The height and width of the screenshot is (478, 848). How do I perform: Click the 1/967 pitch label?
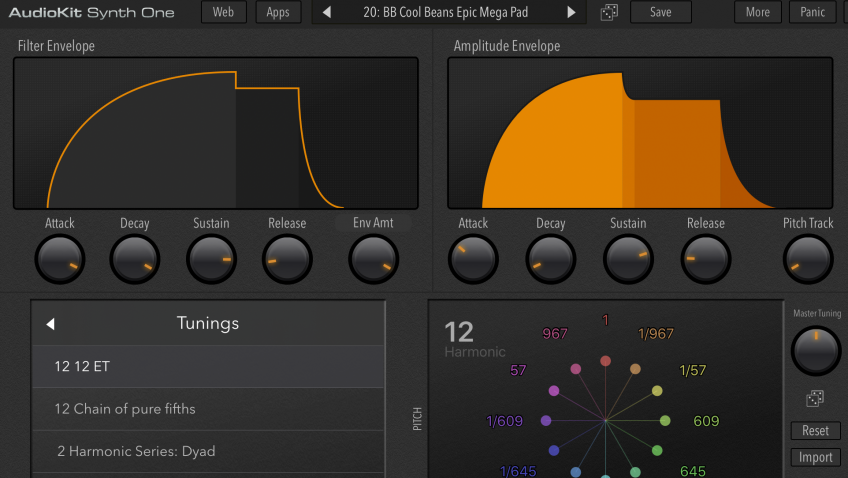(x=656, y=334)
